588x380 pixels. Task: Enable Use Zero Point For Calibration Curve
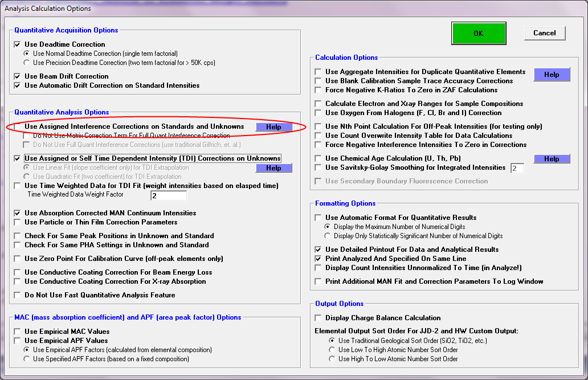click(x=18, y=259)
